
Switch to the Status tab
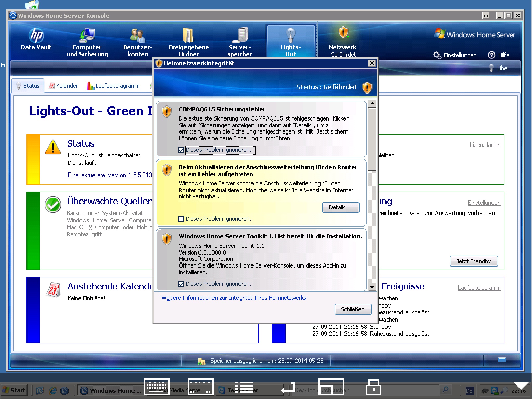[28, 86]
